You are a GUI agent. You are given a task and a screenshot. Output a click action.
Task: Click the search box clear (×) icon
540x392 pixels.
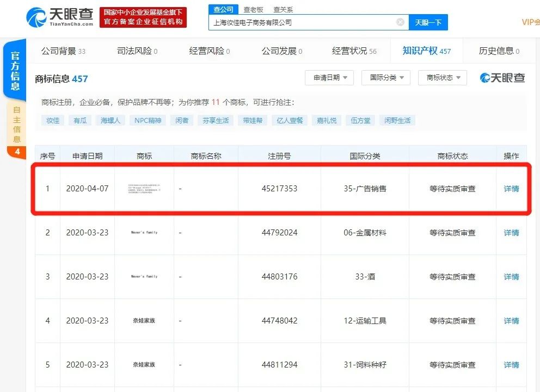pyautogui.click(x=400, y=22)
